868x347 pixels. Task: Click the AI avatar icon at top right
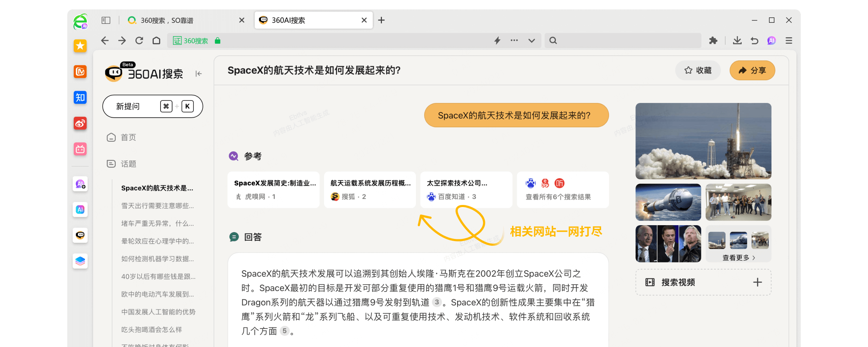coord(771,40)
